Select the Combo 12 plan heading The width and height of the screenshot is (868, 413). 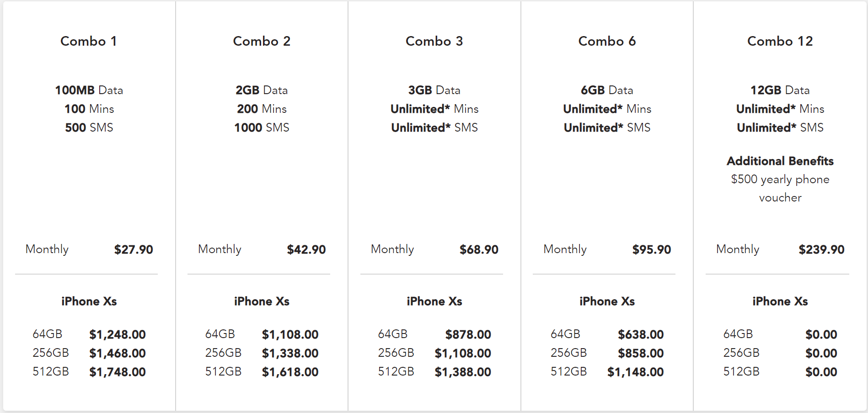(780, 41)
